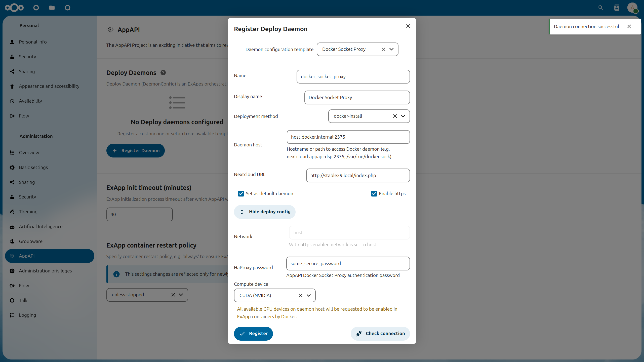Click the contacts/profile icon top-right

tap(617, 8)
